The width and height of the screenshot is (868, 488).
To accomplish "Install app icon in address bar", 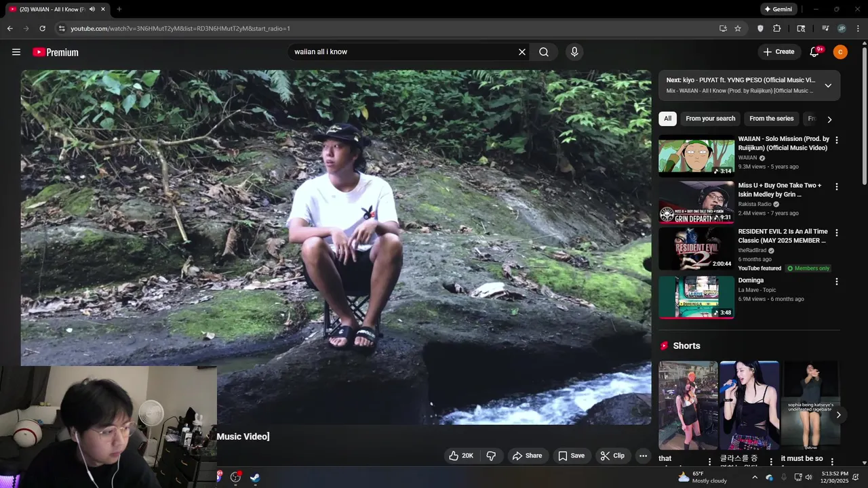I will [x=723, y=28].
